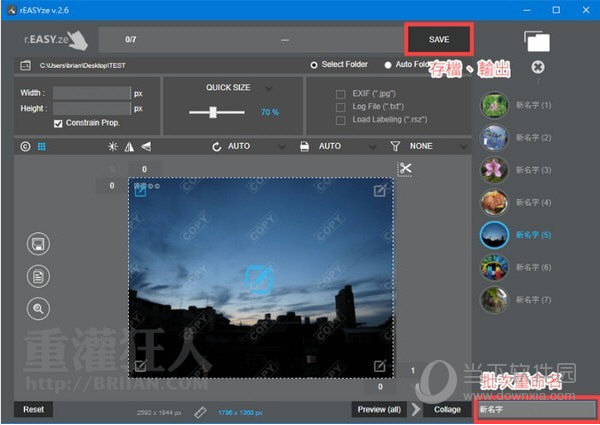The height and width of the screenshot is (425, 600).
Task: Click the ruler size icon
Action: (200, 412)
